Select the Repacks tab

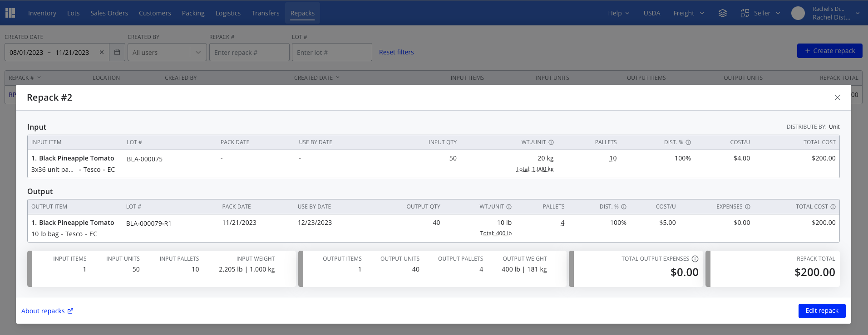pos(302,13)
